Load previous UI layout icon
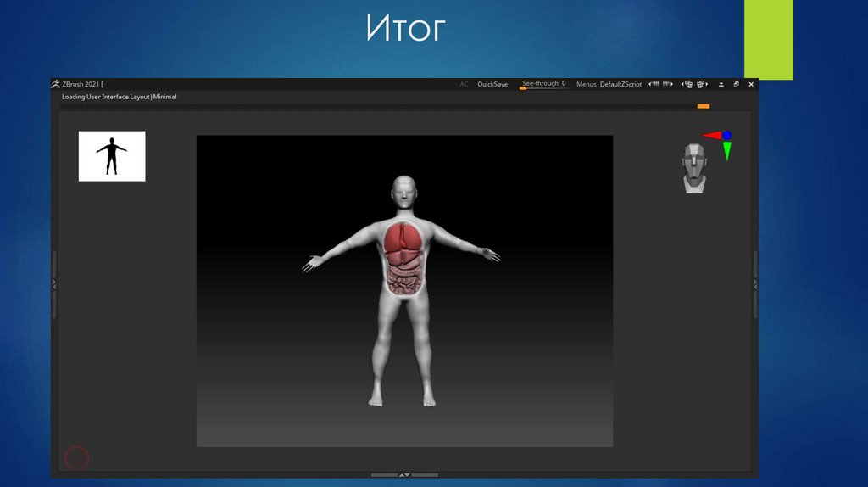 click(687, 84)
